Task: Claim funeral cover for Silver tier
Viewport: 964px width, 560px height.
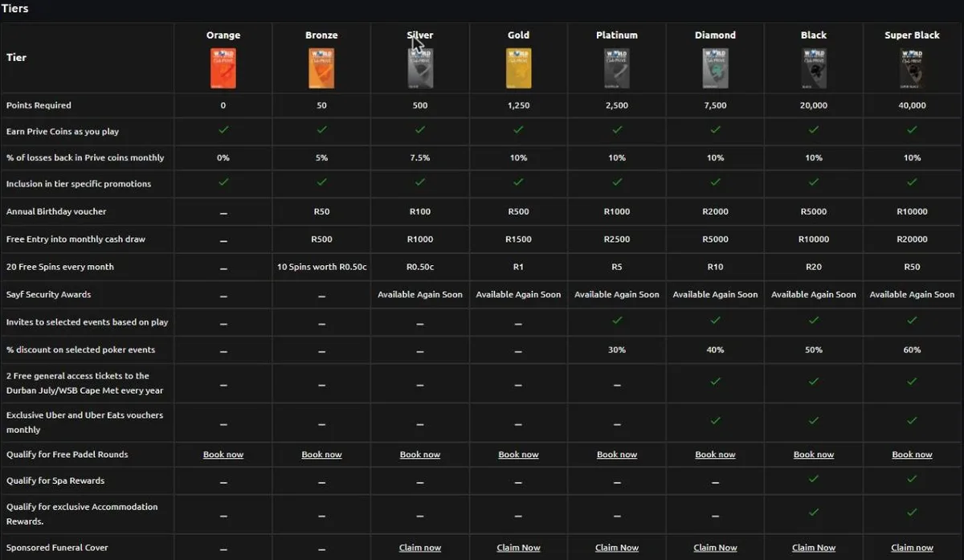Action: pos(420,548)
